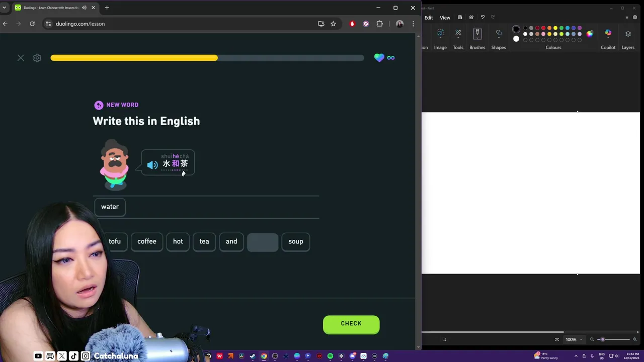
Task: Click the red extension icon in Chrome
Action: pos(352,24)
